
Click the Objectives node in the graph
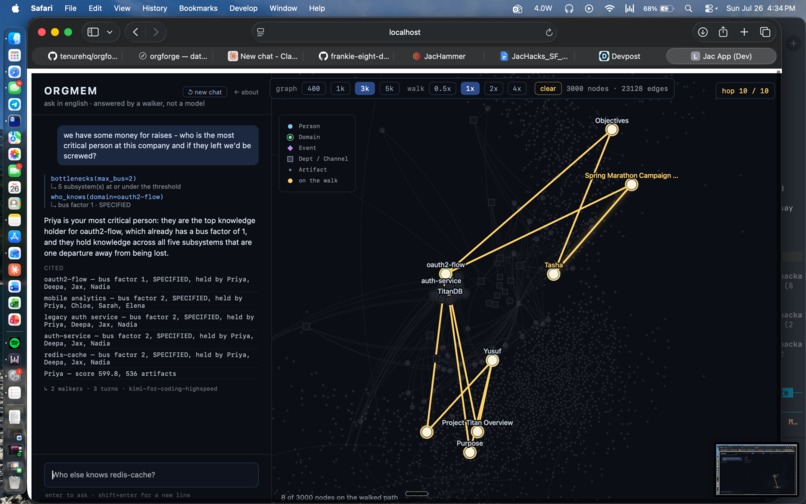point(611,130)
